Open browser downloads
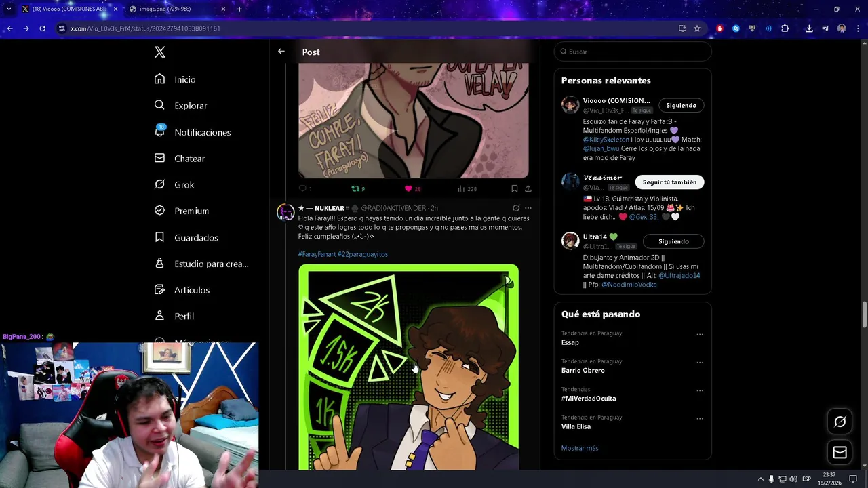The height and width of the screenshot is (488, 868). click(x=809, y=28)
